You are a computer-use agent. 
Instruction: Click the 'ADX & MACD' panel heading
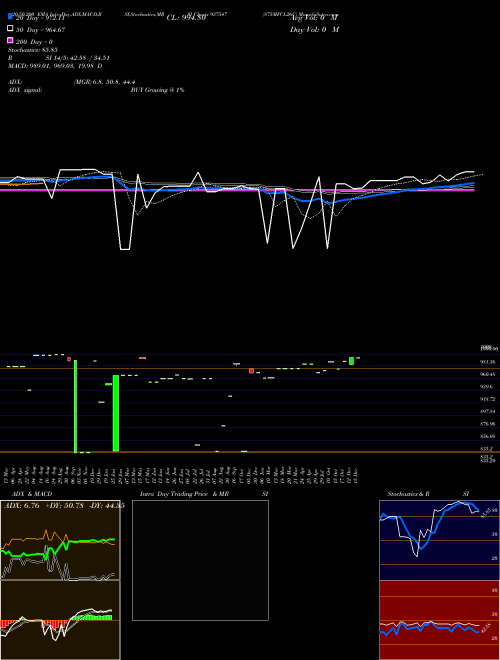click(32, 494)
